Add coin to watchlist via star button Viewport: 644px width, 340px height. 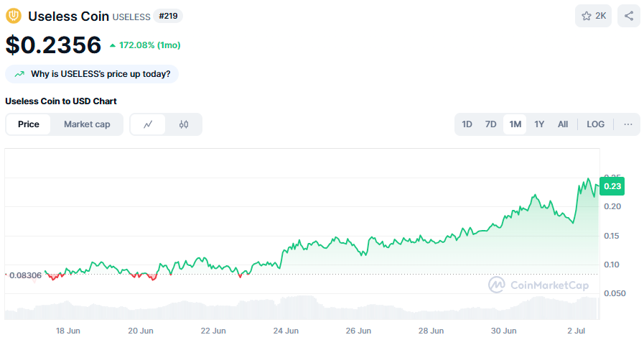point(594,16)
